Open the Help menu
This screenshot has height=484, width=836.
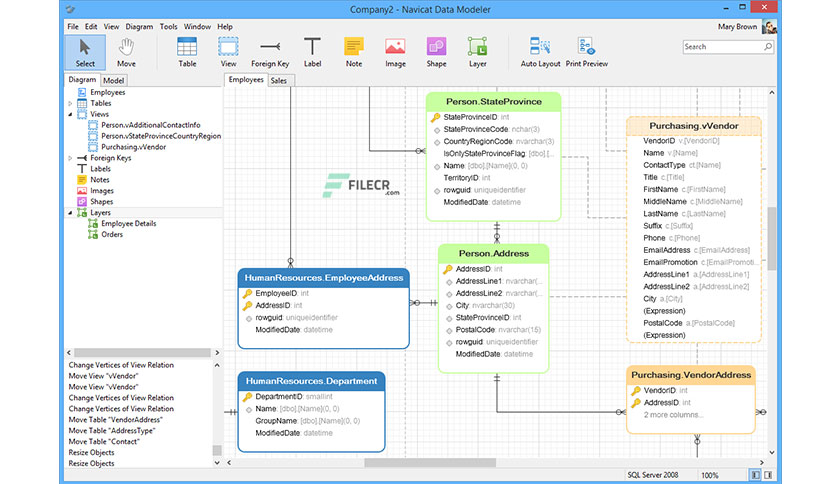[x=225, y=27]
